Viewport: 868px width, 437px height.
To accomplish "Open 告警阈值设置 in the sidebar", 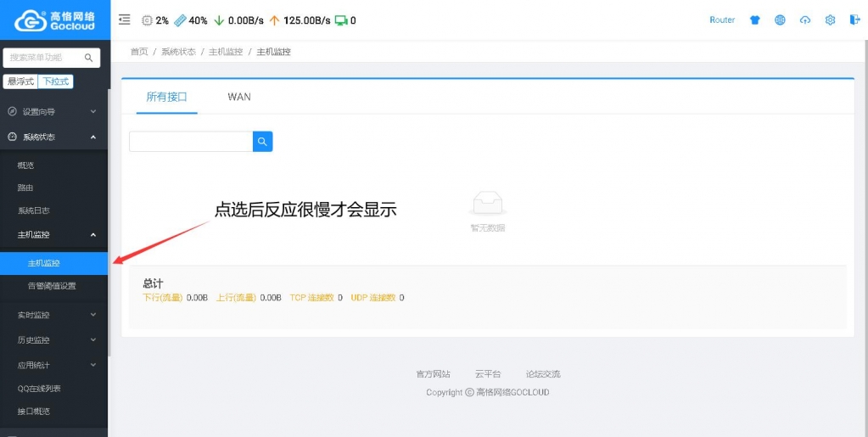I will (52, 286).
